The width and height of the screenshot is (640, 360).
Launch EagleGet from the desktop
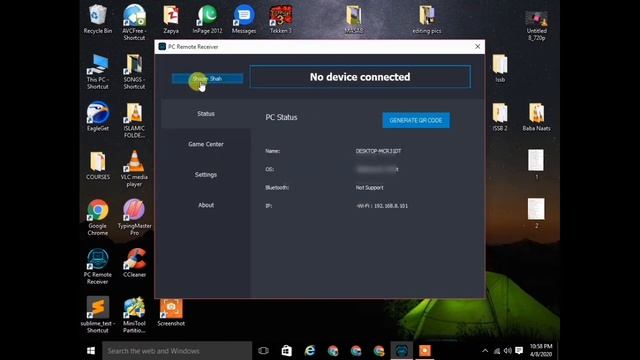(x=98, y=116)
